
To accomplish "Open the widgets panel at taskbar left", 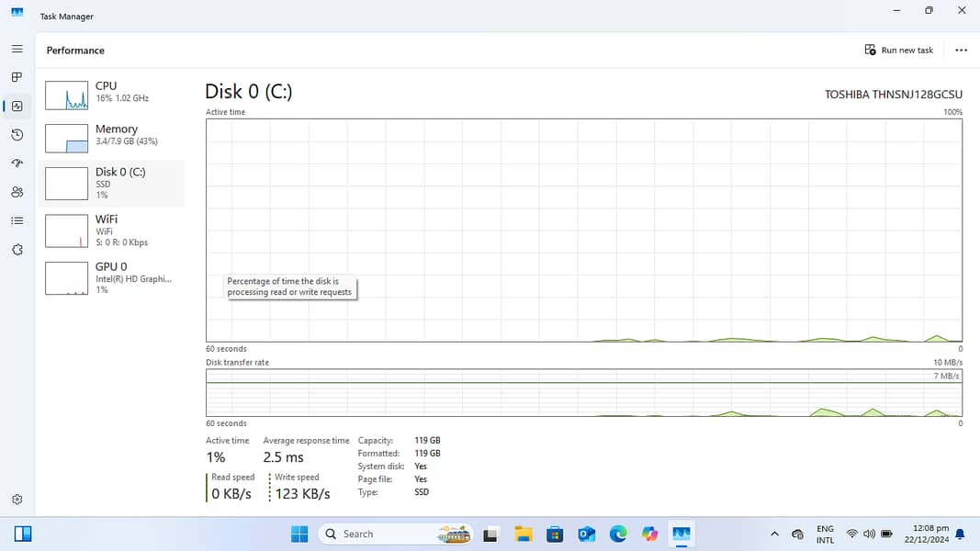I will point(23,534).
